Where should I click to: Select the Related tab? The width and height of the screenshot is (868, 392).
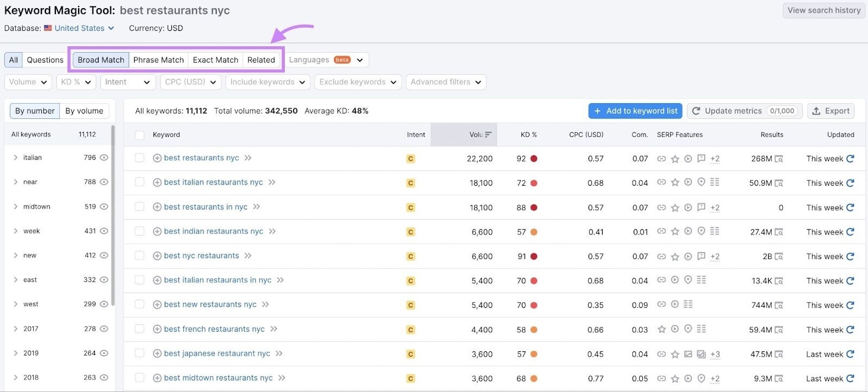click(261, 60)
